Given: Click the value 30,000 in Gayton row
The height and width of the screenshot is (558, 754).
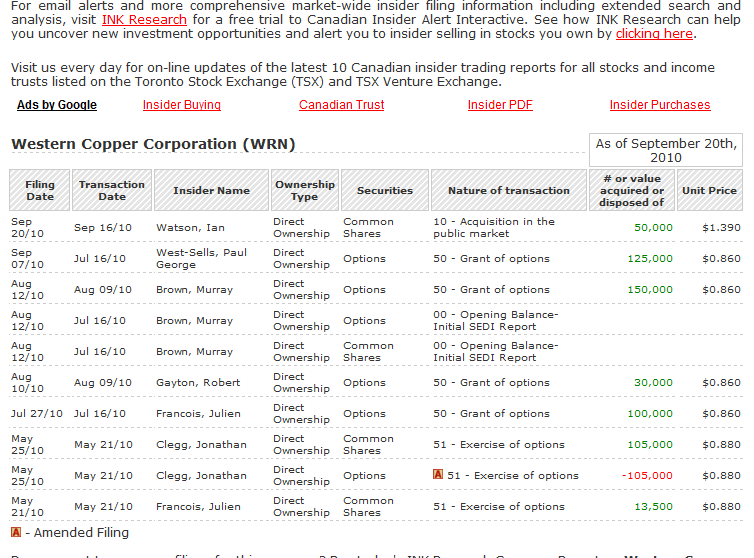Looking at the screenshot, I should [x=653, y=382].
